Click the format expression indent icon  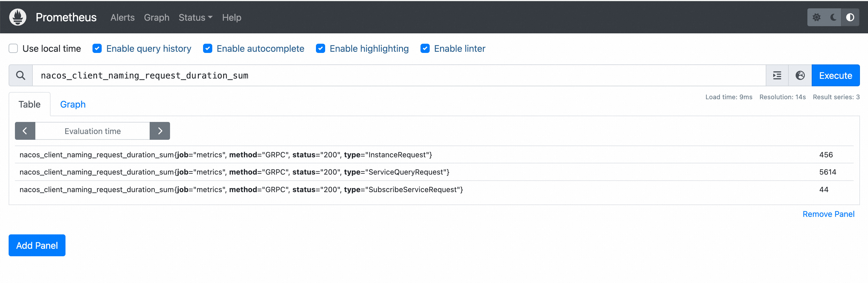click(x=777, y=76)
